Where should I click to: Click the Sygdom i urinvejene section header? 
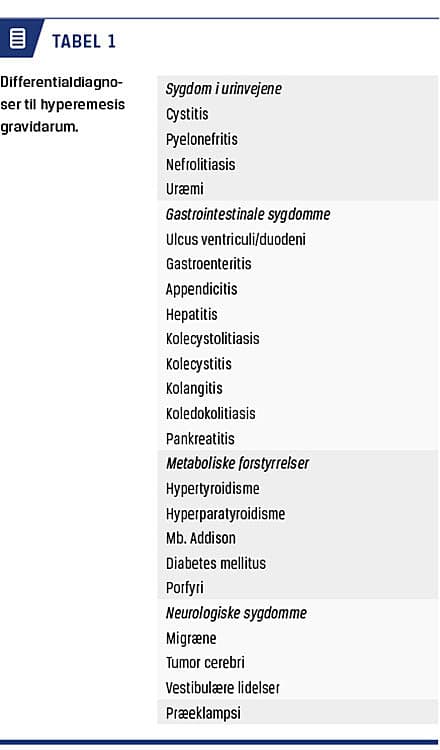(x=224, y=89)
